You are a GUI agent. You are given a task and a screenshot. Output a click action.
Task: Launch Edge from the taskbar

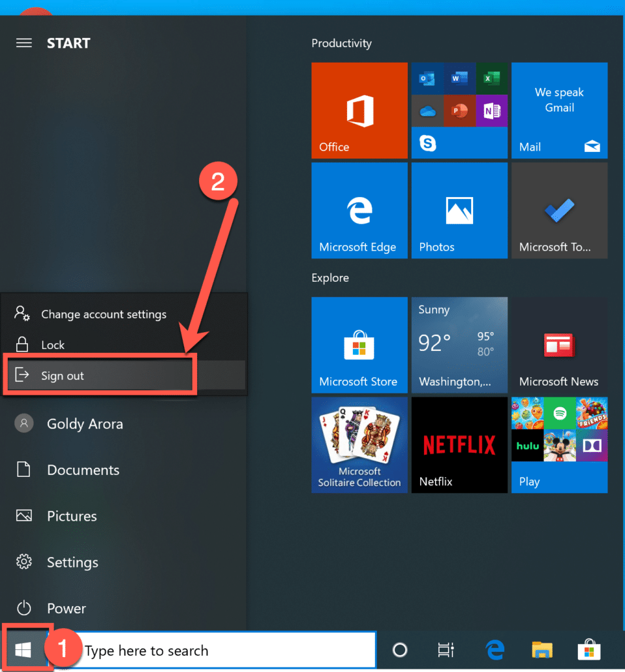pyautogui.click(x=495, y=650)
